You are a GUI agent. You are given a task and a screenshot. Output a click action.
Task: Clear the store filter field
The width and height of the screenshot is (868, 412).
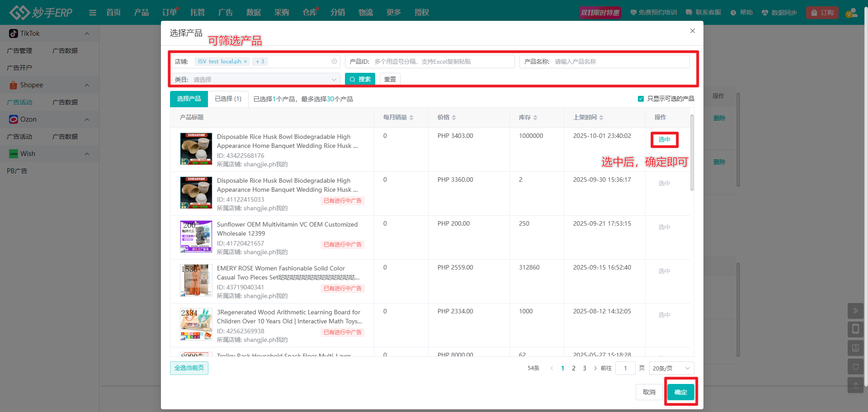(334, 62)
